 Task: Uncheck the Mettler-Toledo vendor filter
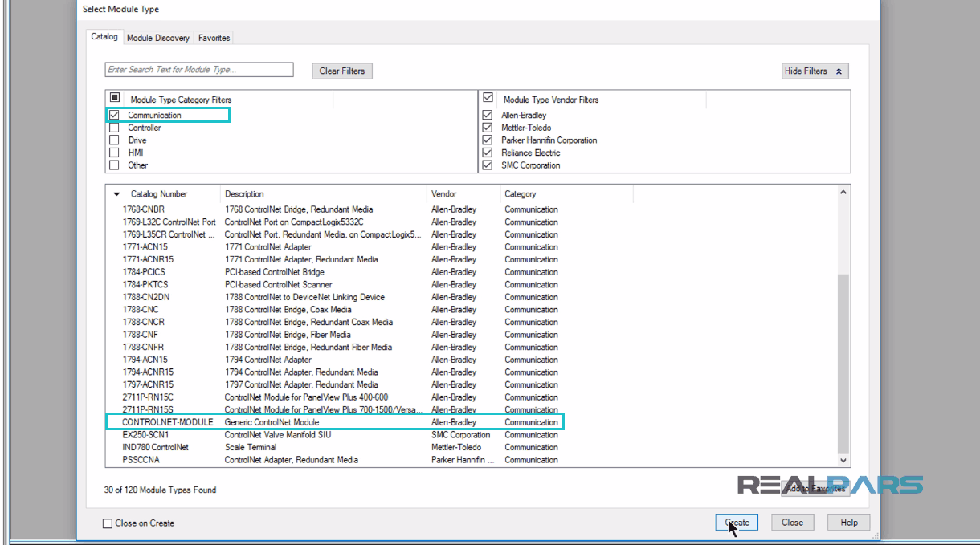click(x=488, y=128)
